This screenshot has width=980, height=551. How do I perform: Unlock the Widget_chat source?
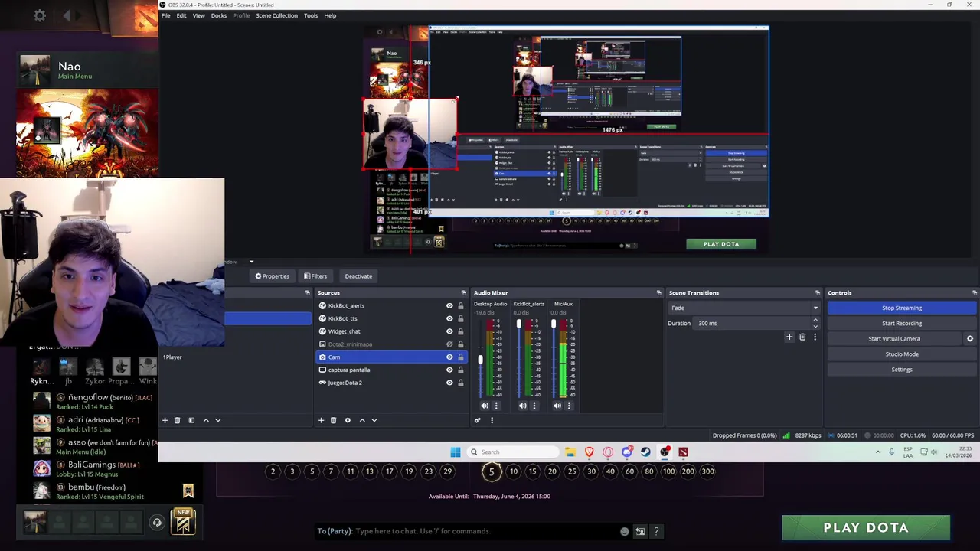pos(460,331)
